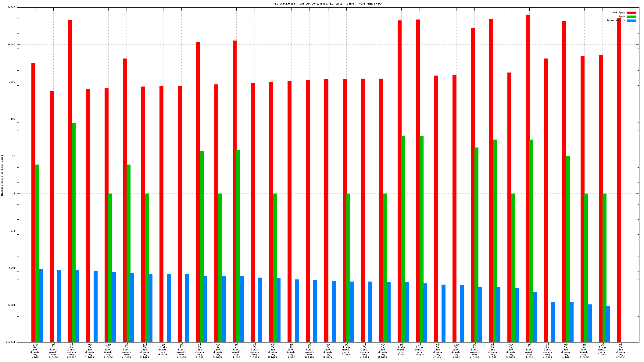
Task: Click the leftmost blue Score bar
Action: (41, 305)
